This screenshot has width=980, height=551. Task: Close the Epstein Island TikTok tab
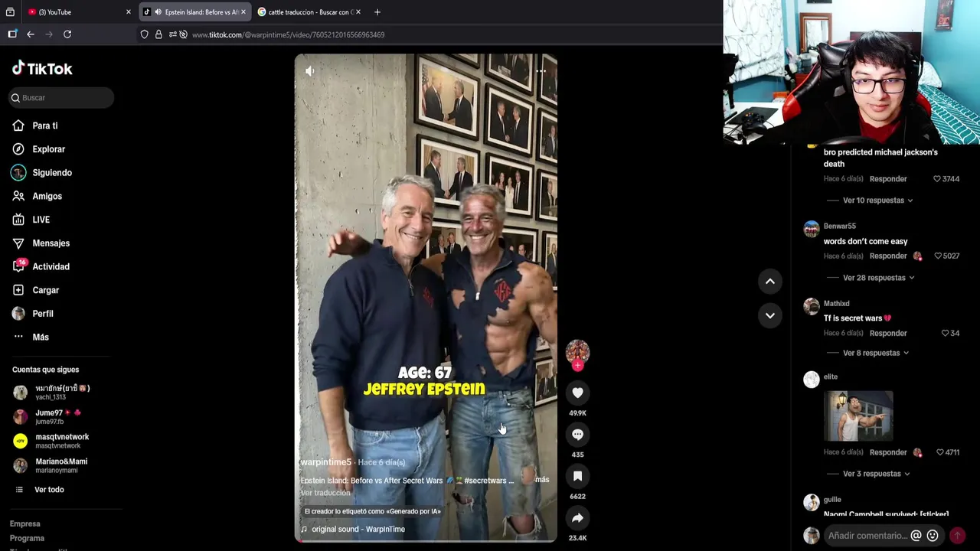coord(243,12)
